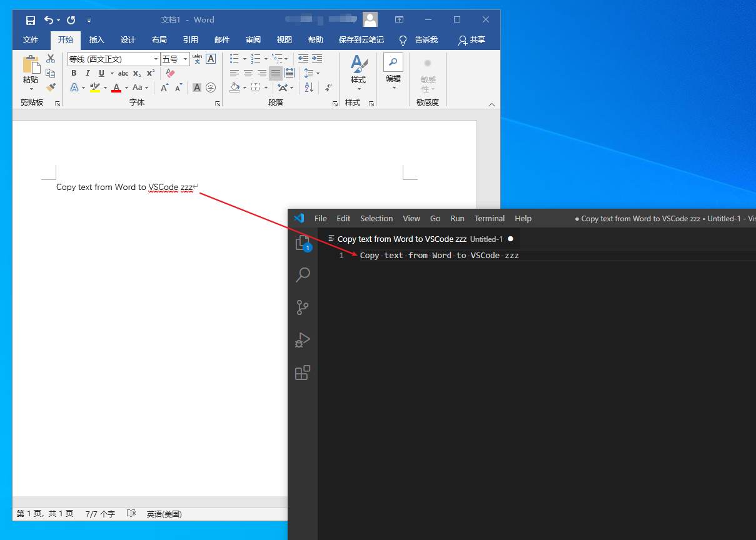
Task: Switch to the 插入 ribbon tab
Action: point(97,40)
